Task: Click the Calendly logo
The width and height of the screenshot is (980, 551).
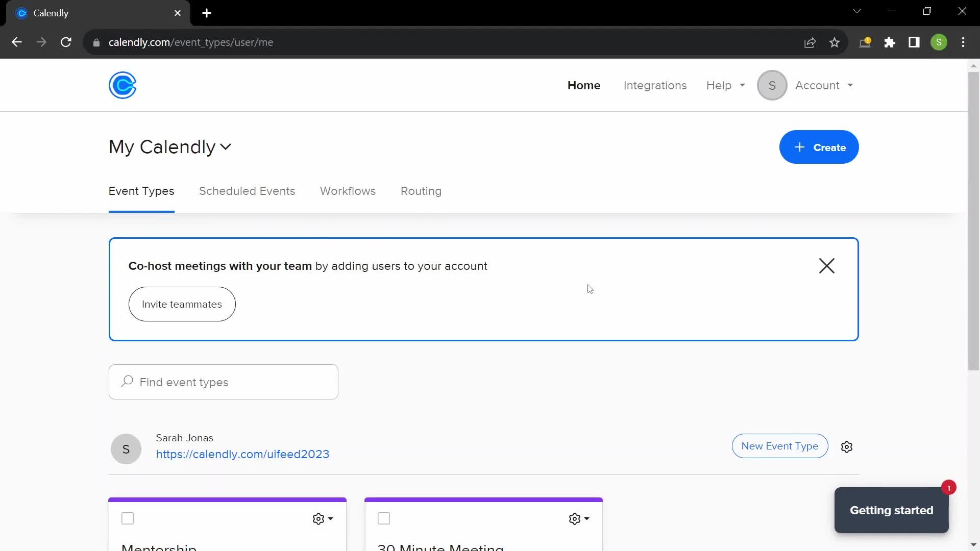Action: (122, 85)
